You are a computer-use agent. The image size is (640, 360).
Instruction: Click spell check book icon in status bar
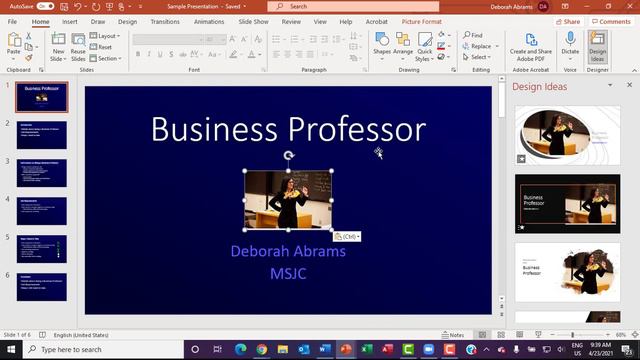tap(42, 335)
